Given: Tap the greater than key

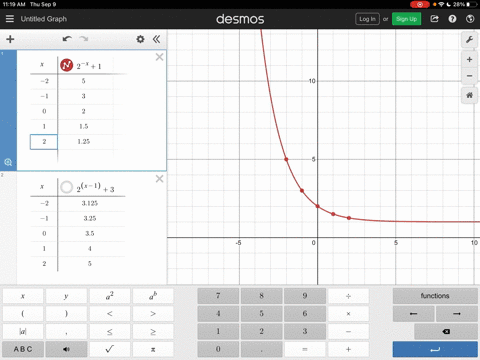Looking at the screenshot, I should (153, 314).
